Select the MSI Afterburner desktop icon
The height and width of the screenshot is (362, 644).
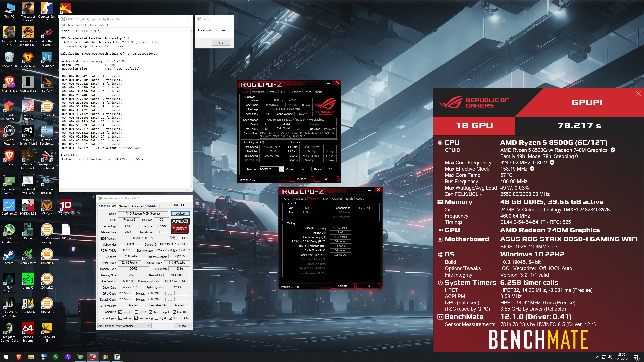[x=9, y=234]
